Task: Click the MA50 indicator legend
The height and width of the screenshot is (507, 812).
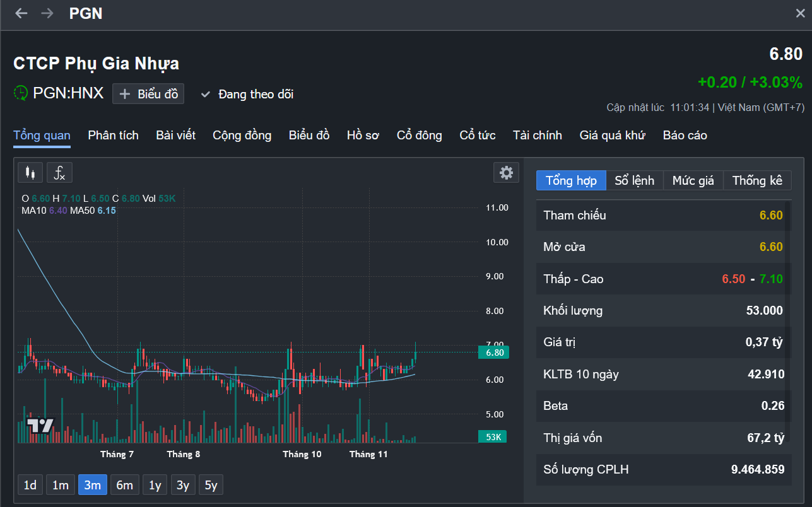Action: [93, 210]
